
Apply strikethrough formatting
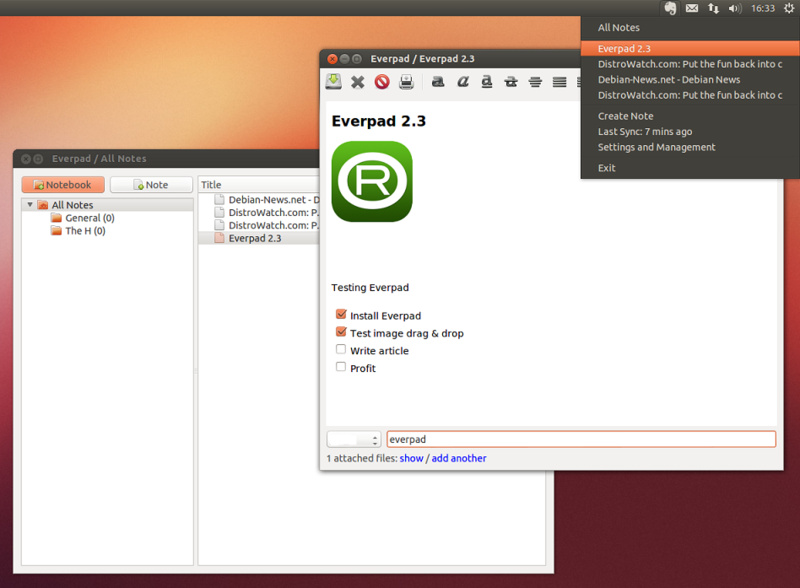511,82
